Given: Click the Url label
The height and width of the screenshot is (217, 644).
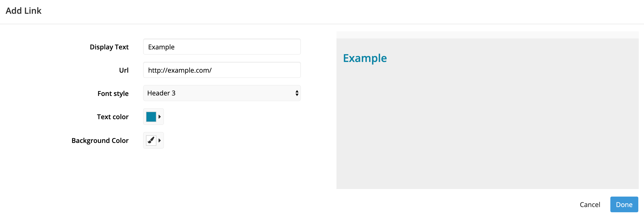Looking at the screenshot, I should coord(124,70).
